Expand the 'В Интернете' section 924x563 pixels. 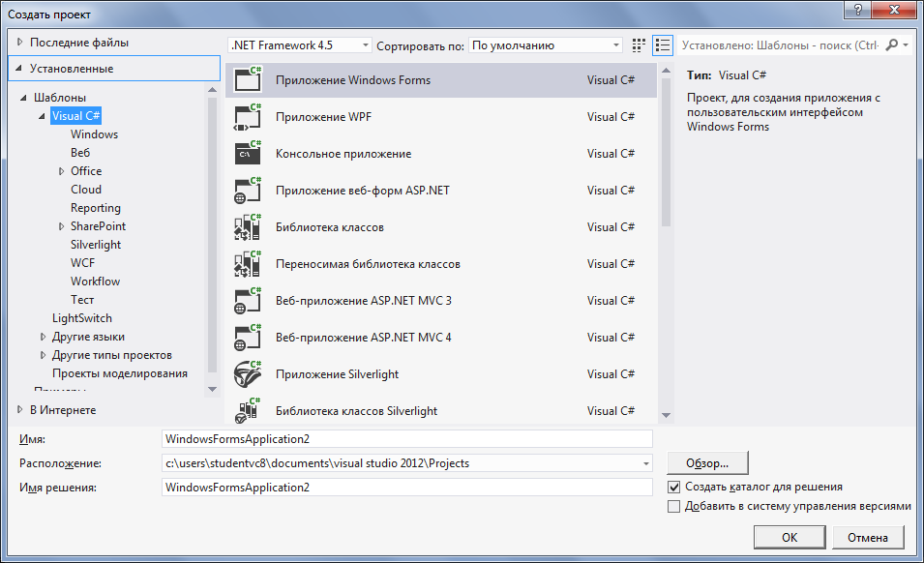[20, 409]
